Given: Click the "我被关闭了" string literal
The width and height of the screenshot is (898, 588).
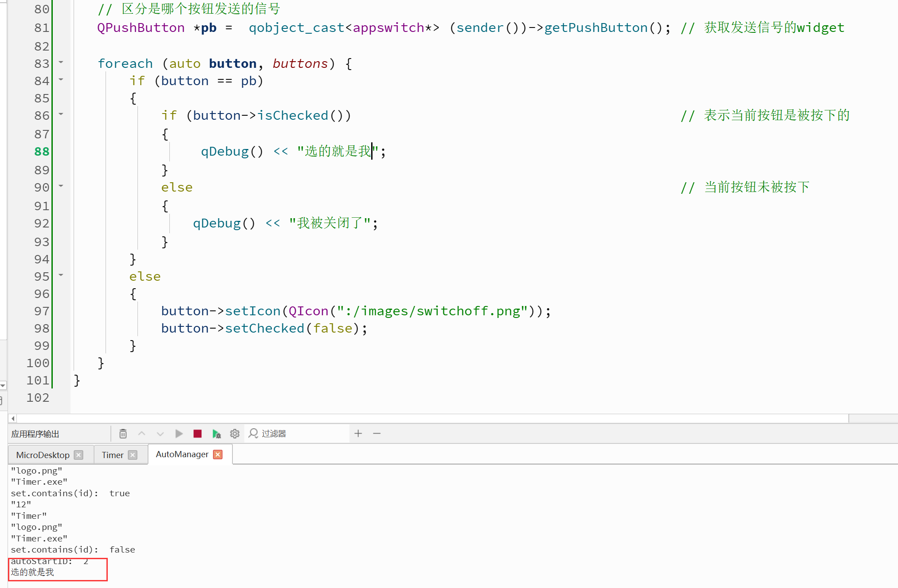Looking at the screenshot, I should (330, 223).
